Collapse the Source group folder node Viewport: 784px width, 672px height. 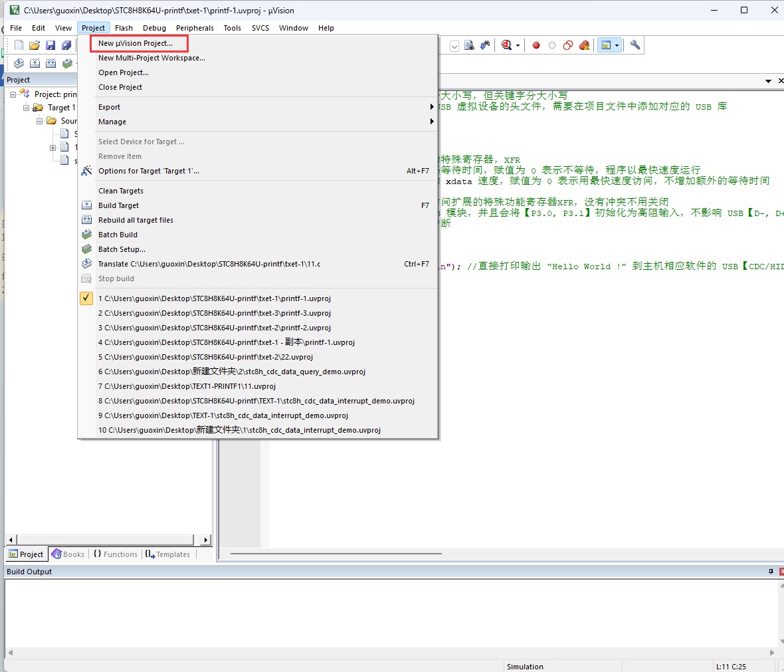[39, 120]
